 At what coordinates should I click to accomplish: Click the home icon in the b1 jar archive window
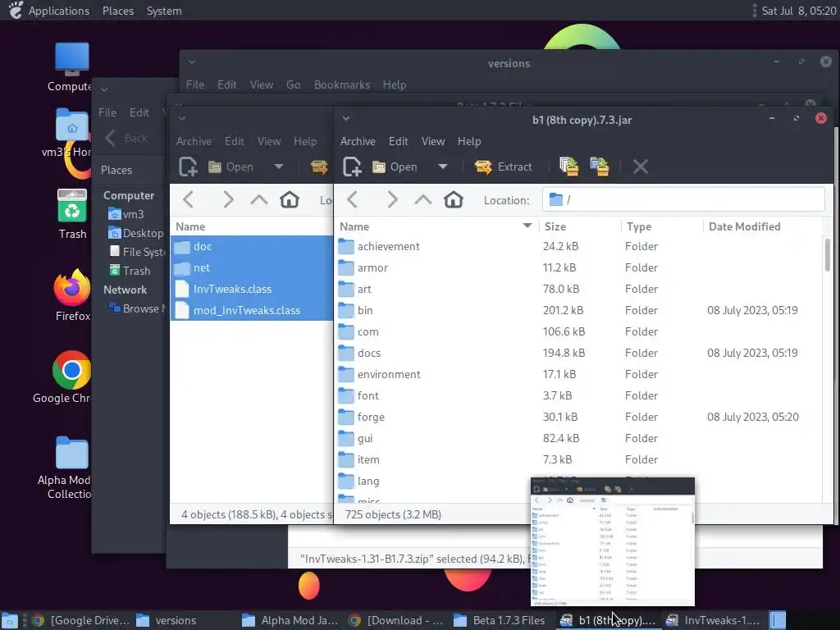pos(453,200)
